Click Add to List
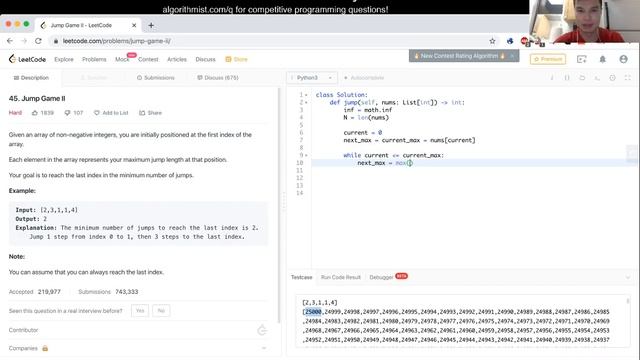640x360 pixels. coord(111,113)
